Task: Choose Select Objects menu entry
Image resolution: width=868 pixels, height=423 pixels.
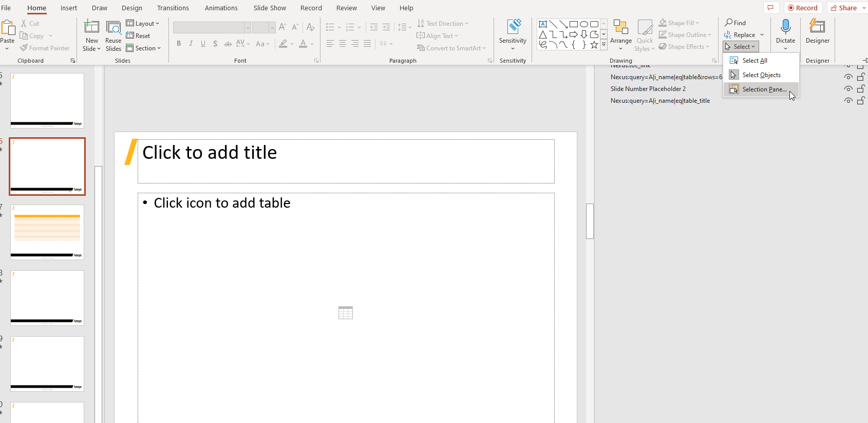Action: point(761,75)
